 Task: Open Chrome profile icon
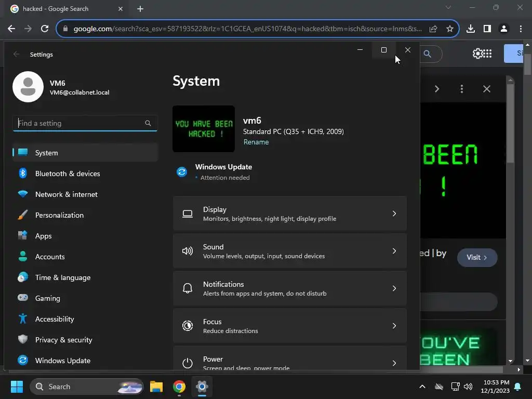pyautogui.click(x=504, y=29)
